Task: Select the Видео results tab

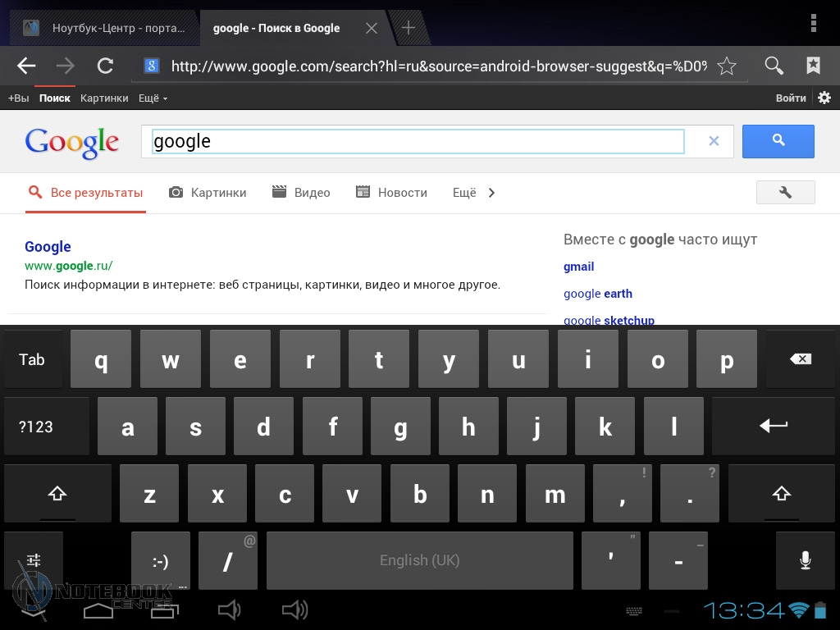Action: 301,193
